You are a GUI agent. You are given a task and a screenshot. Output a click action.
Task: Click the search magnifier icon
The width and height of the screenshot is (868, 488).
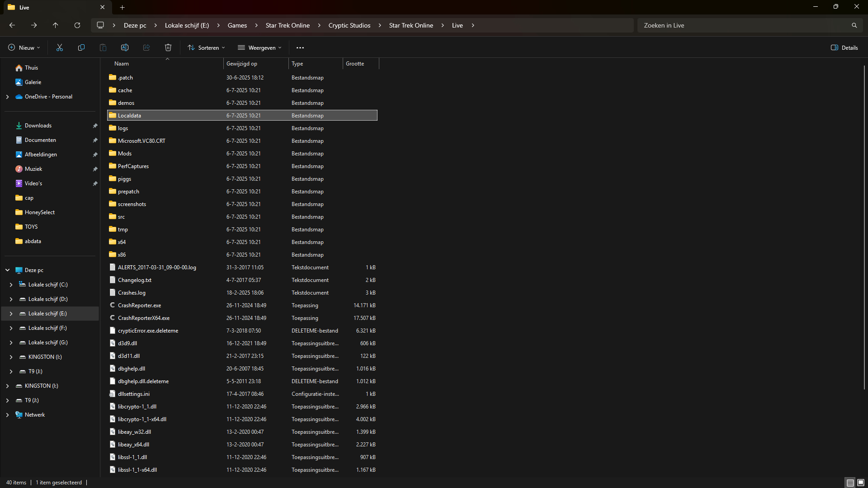tap(854, 25)
